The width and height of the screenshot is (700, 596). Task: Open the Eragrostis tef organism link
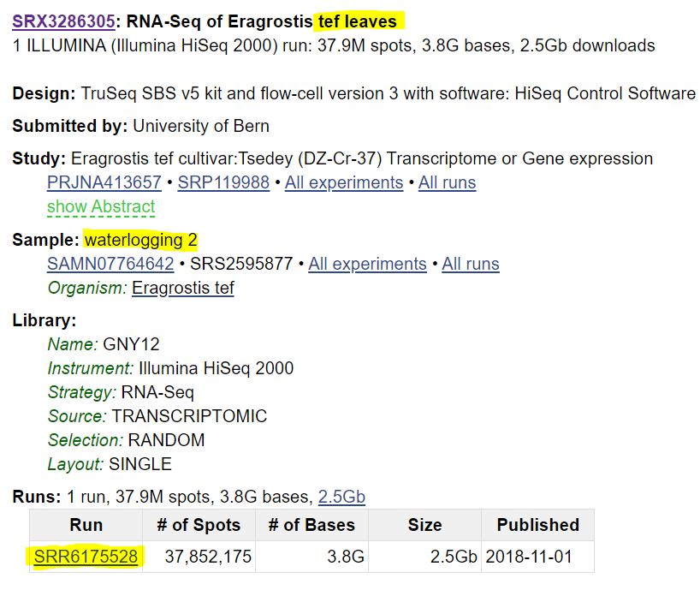[x=183, y=289]
